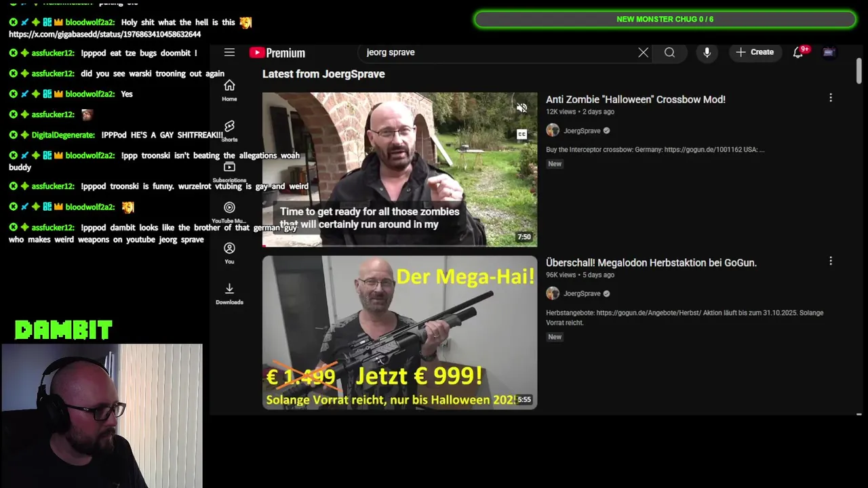This screenshot has width=868, height=488.
Task: Click the 'Latest from JoergSprave' heading
Action: (x=323, y=74)
